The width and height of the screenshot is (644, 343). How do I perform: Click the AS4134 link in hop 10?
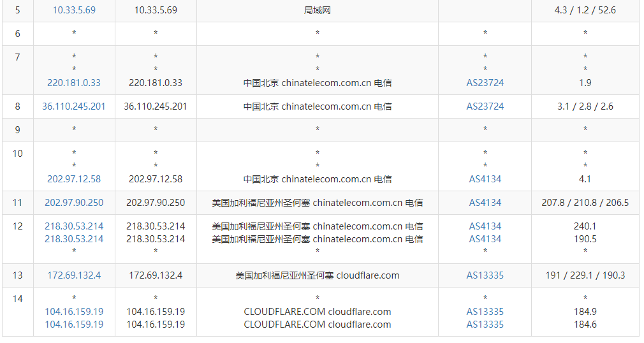point(485,179)
